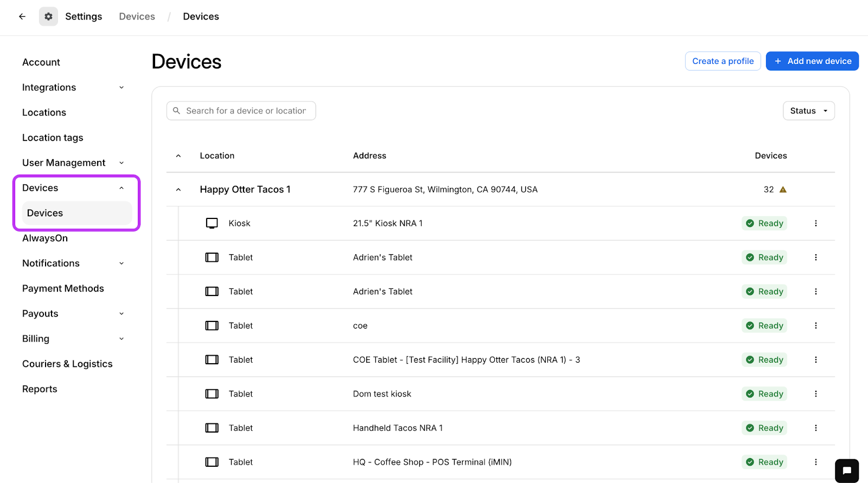
Task: Click the back arrow icon
Action: click(x=22, y=16)
